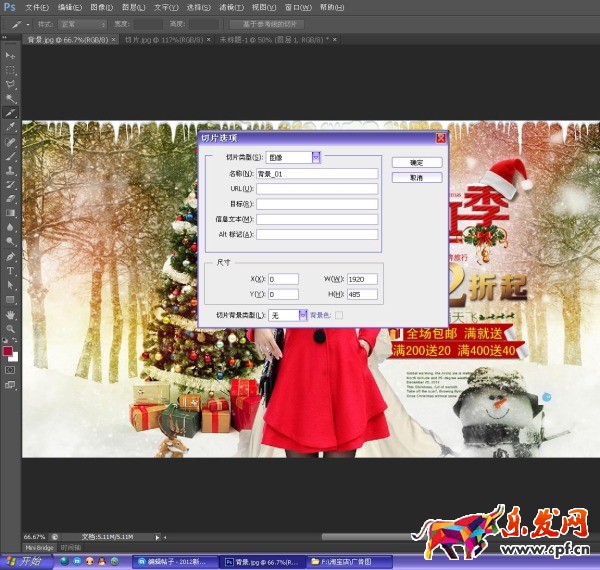Viewport: 600px width, 570px height.
Task: Open the 时间轴 timeline panel tab
Action: [x=70, y=548]
